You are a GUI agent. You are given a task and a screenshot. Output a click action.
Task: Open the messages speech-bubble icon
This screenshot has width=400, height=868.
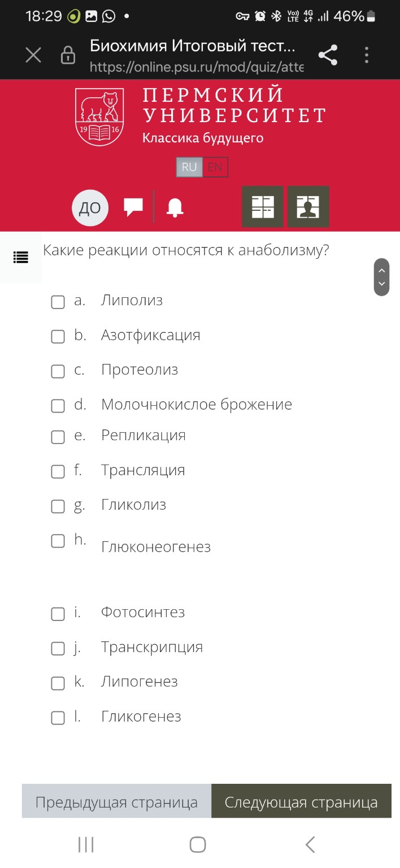point(133,207)
